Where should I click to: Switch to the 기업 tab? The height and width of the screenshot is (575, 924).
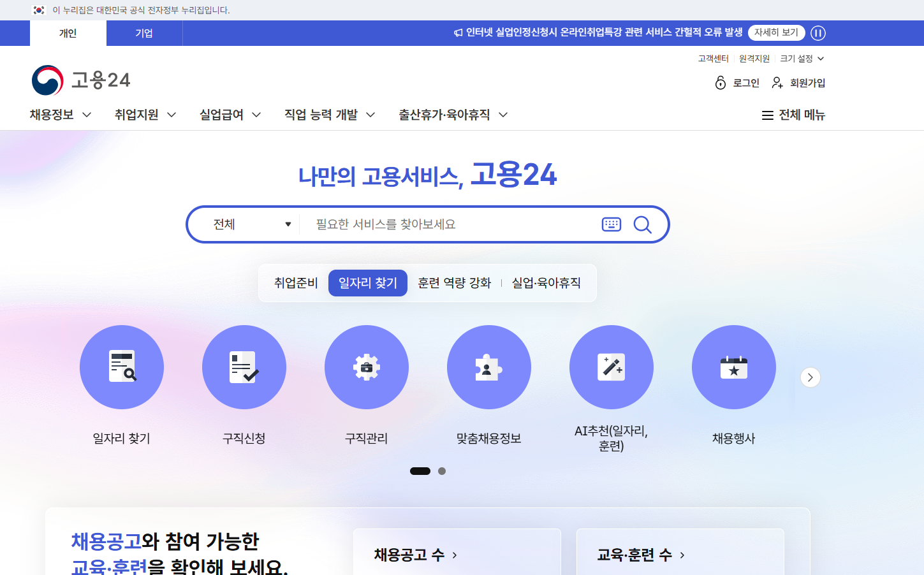(x=144, y=33)
